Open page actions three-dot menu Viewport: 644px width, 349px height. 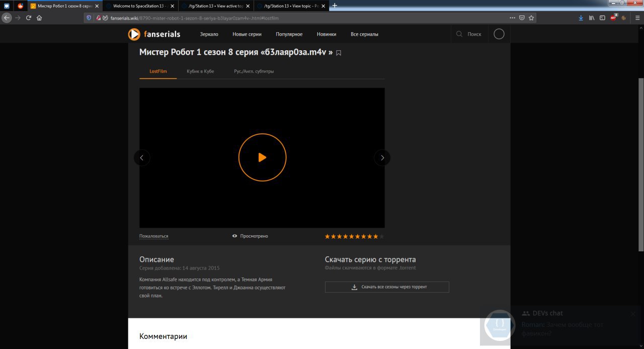[512, 18]
